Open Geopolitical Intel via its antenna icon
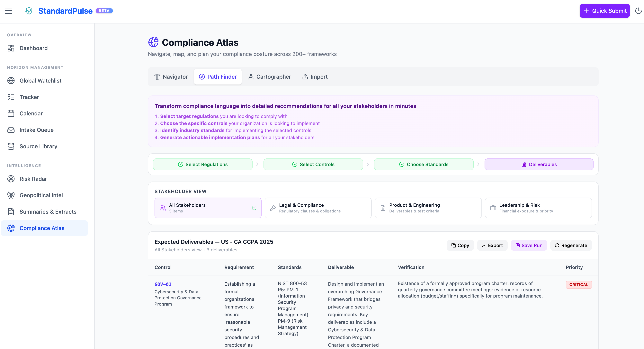The width and height of the screenshot is (644, 349). tap(11, 195)
